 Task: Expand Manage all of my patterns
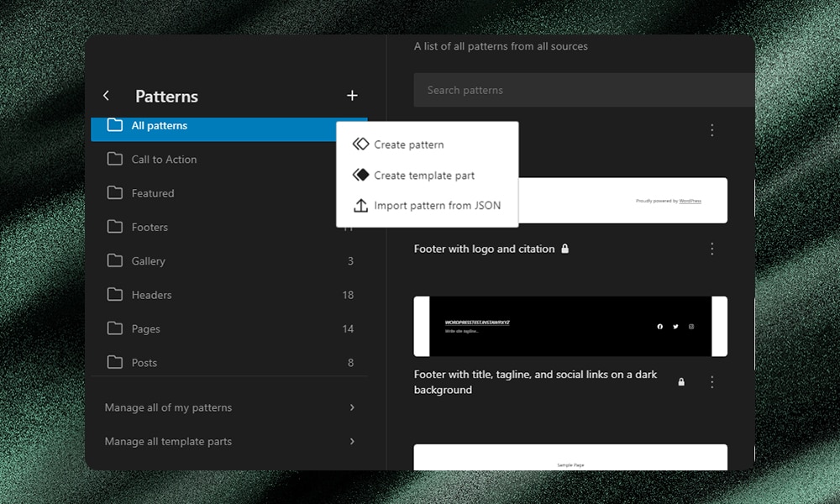229,407
